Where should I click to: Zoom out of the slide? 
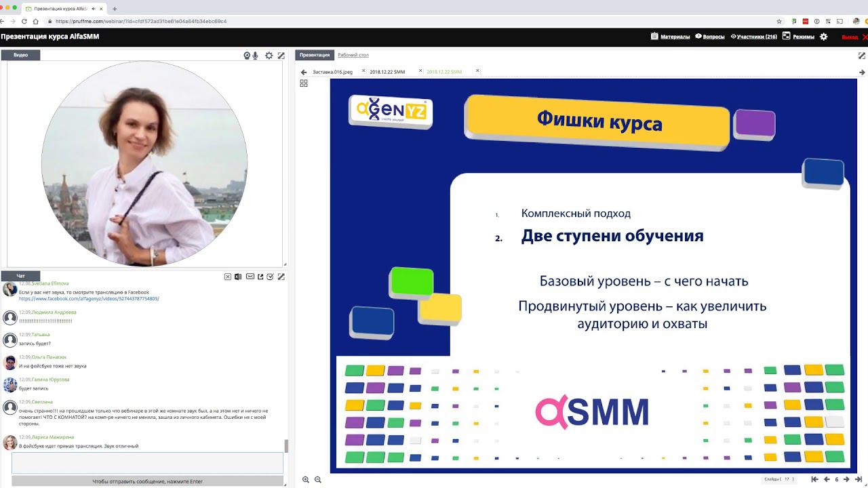pyautogui.click(x=318, y=479)
